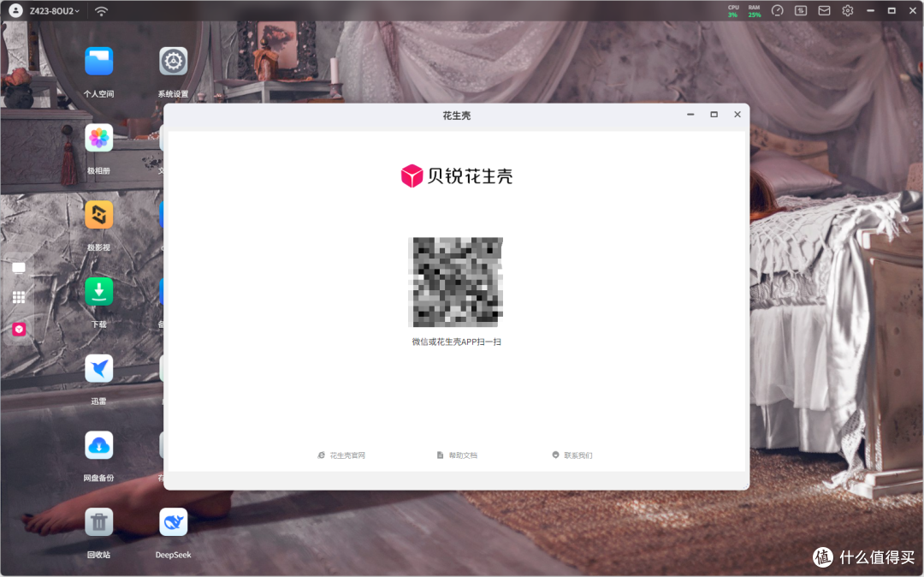Open the 帮助文档 link
Screen dimensions: 924x577
pos(457,455)
